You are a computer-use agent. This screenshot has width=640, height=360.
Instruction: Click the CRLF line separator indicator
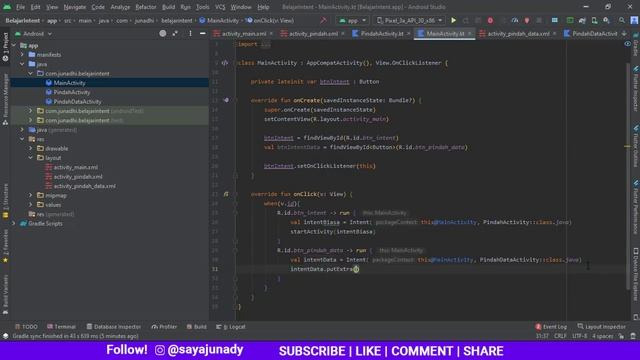pos(560,336)
